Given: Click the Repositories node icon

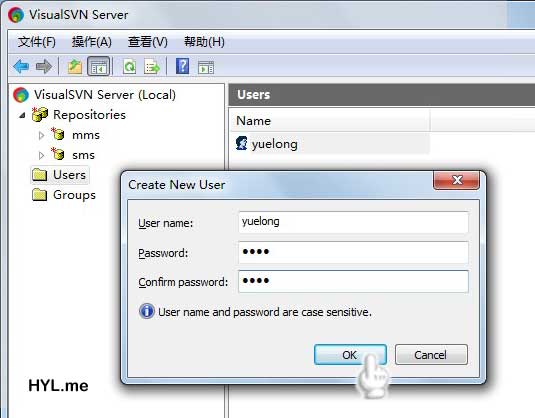Looking at the screenshot, I should click(40, 115).
